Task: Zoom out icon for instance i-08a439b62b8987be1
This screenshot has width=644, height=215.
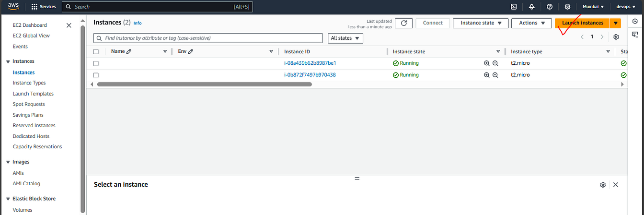Action: point(495,63)
